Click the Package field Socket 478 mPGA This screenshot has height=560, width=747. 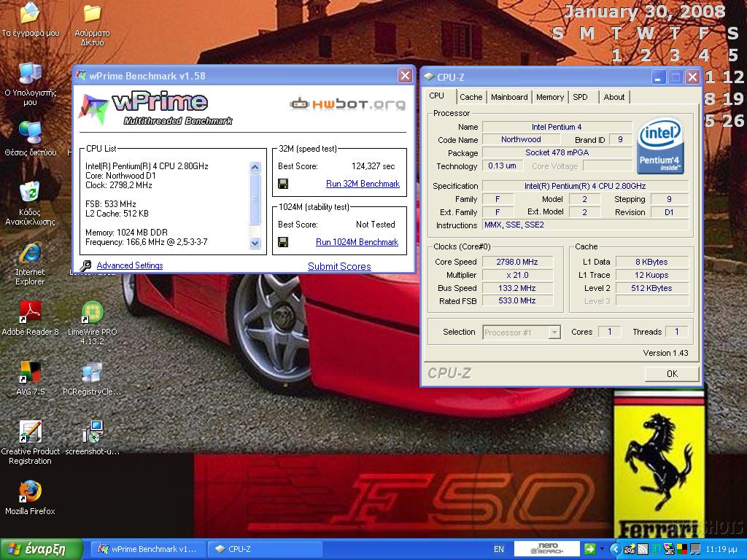557,153
